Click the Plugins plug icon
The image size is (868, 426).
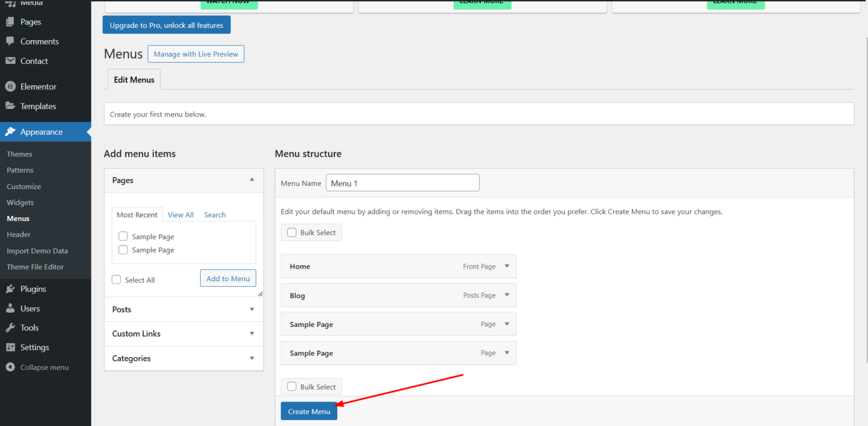[x=10, y=289]
